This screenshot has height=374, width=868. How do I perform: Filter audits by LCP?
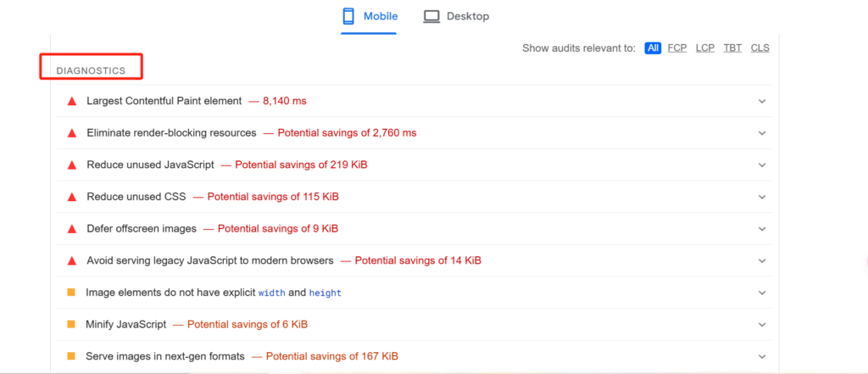[x=704, y=48]
